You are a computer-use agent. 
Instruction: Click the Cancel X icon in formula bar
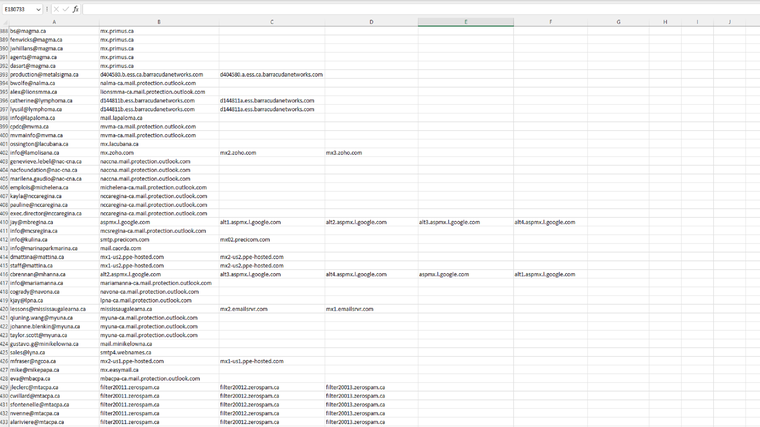55,9
